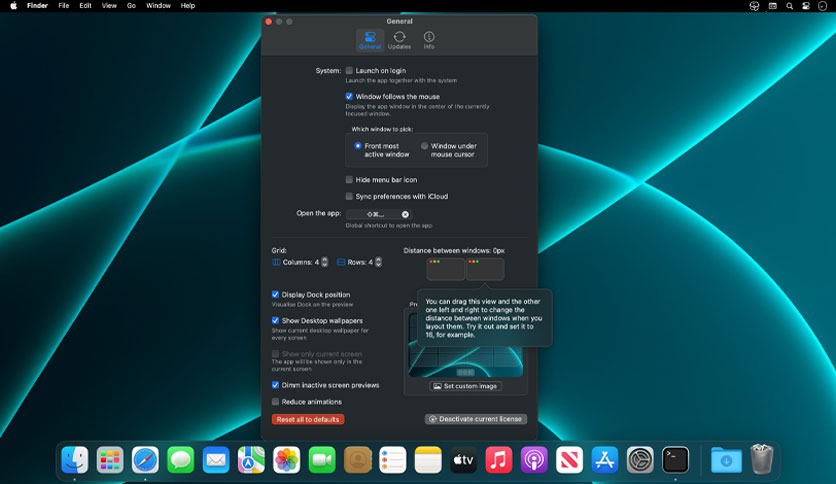Click Deactivate current license button
Image resolution: width=836 pixels, height=484 pixels.
coord(476,419)
